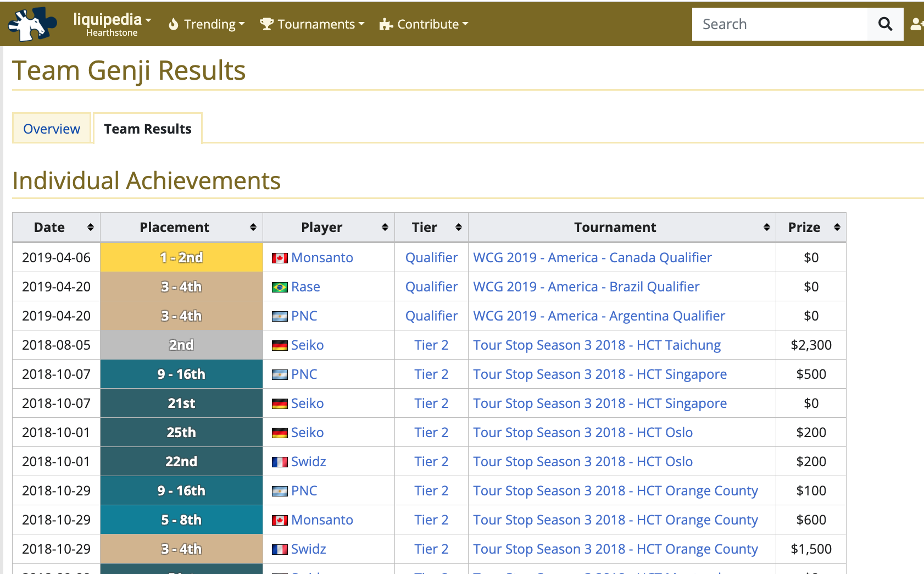
Task: Click the $1,500 prize value
Action: click(811, 549)
